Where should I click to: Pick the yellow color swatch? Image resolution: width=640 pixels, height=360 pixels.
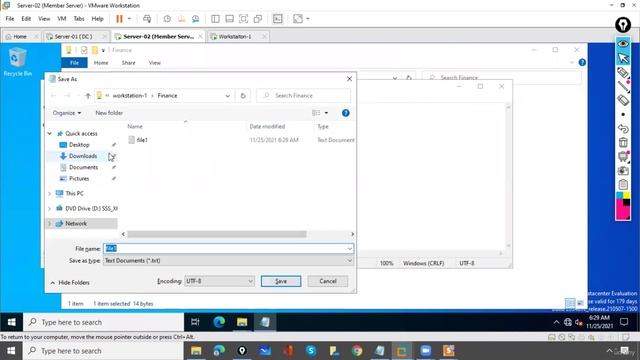point(627,196)
